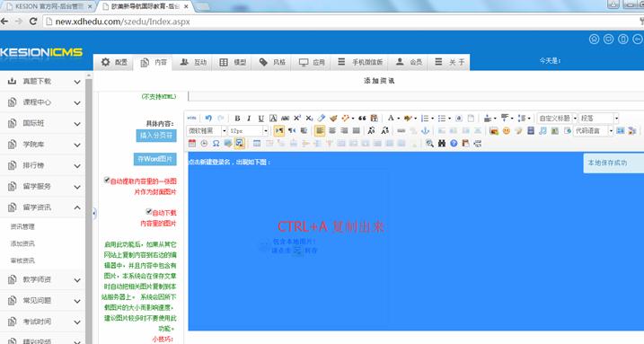Toggle auto-download content images checkbox
This screenshot has height=344, width=644.
click(x=149, y=211)
